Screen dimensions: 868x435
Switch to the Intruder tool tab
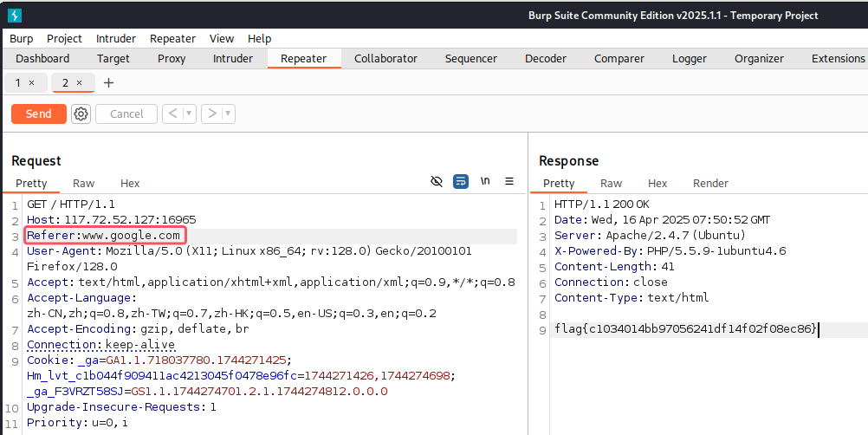[232, 59]
